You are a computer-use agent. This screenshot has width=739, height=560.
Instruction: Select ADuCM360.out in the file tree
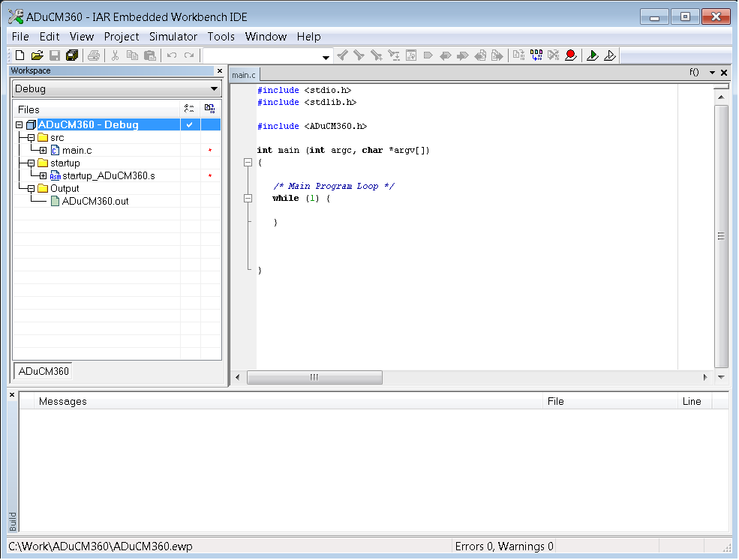coord(95,201)
